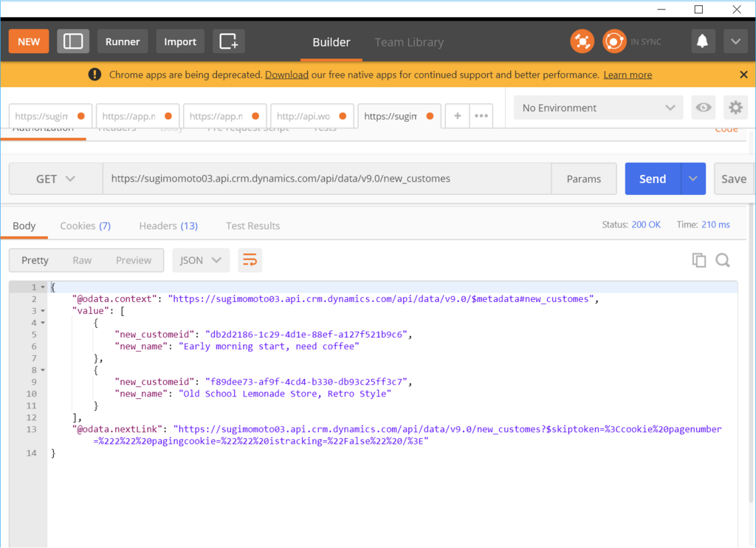
Task: Copy response to clipboard icon
Action: pyautogui.click(x=698, y=261)
